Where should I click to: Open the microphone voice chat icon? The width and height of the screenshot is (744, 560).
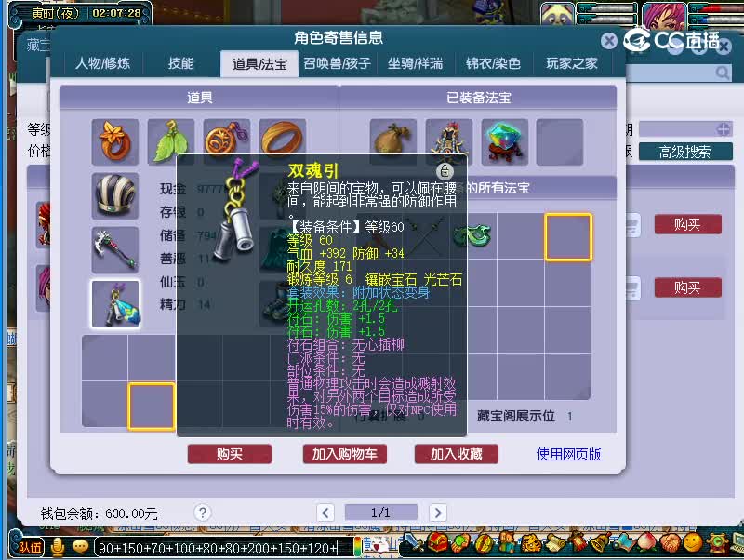coord(58,547)
